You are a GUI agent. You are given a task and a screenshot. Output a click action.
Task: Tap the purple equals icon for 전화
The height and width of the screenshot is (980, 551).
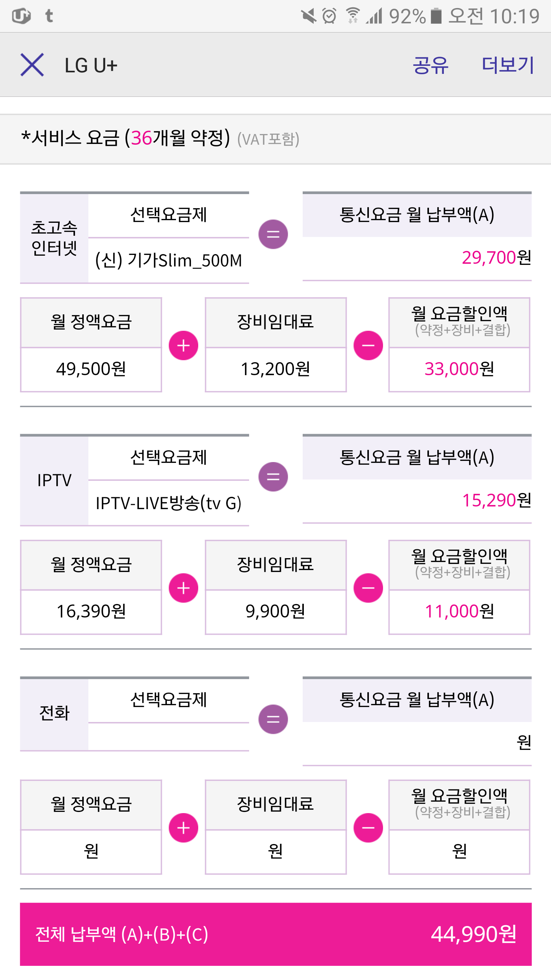pos(273,719)
